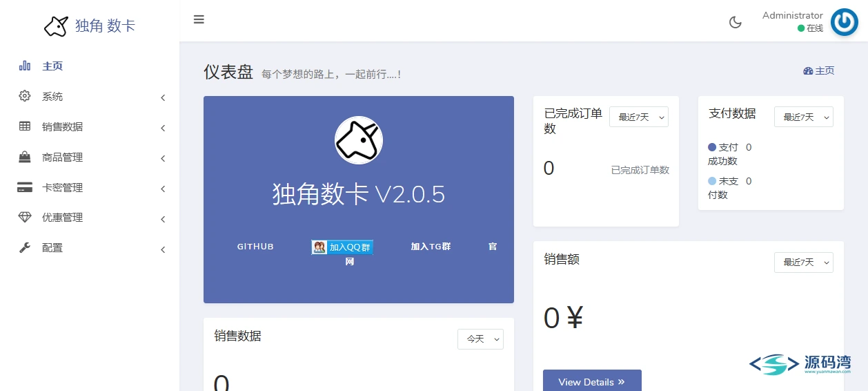Click the dashboard icon in 主页 breadcrumb
This screenshot has height=391, width=868.
coord(808,70)
